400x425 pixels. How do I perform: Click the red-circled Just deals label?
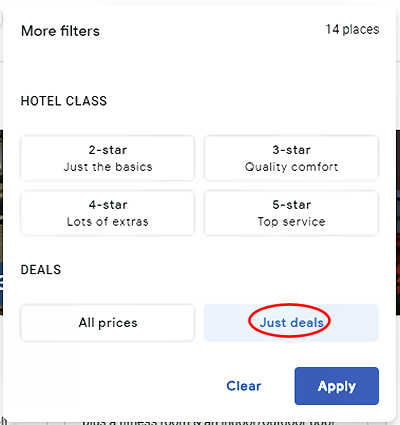292,323
